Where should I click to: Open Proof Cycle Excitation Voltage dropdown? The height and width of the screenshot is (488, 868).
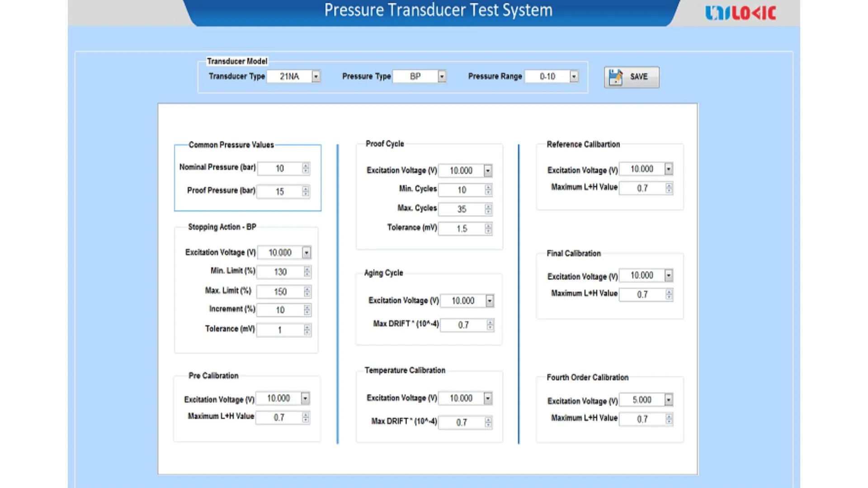pos(488,170)
